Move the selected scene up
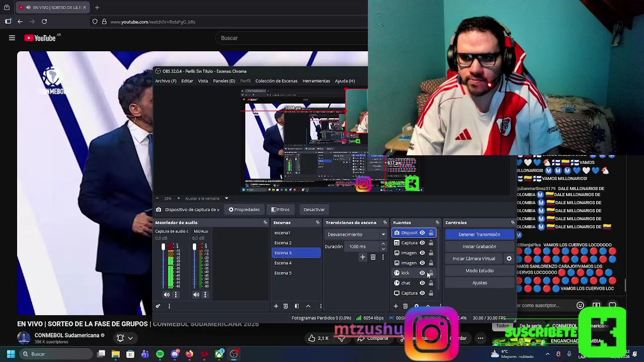This screenshot has width=644, height=362. 308,306
